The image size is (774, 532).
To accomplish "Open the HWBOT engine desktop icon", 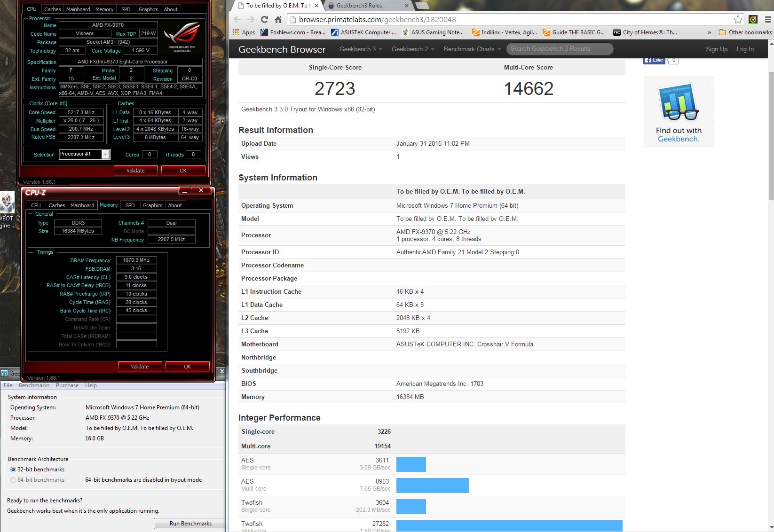I will (x=7, y=210).
